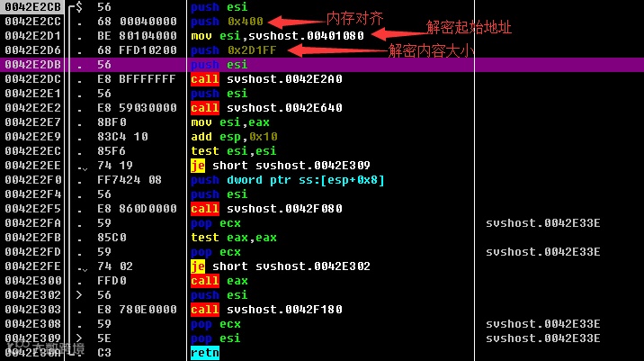The image size is (644, 361).
Task: Click je short svshost.0042E302 instruction
Action: pos(281,266)
